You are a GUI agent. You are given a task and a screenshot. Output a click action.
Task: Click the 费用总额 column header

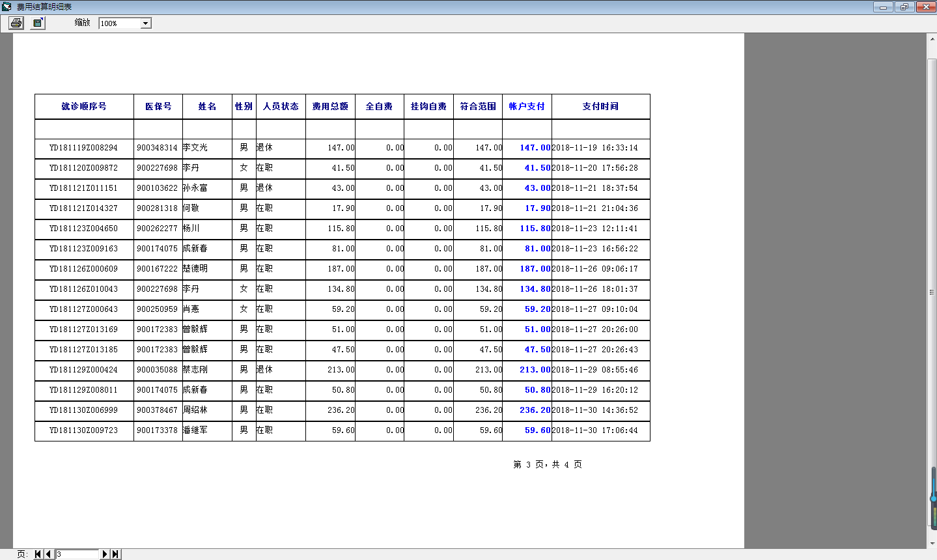click(330, 106)
